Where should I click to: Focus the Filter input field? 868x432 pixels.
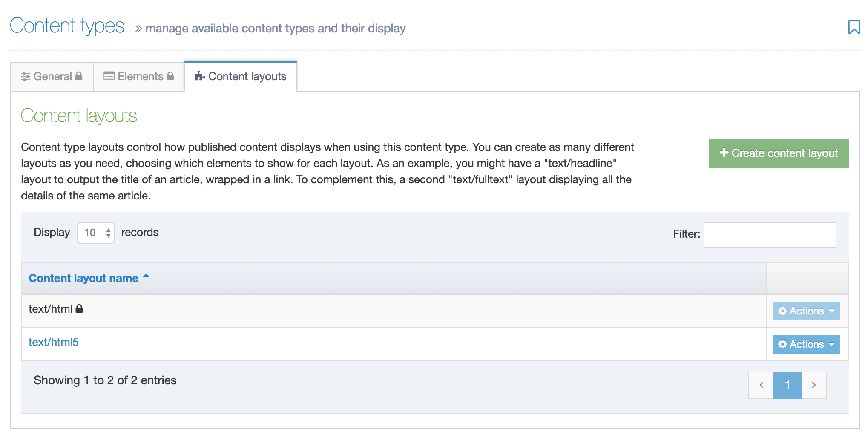click(770, 235)
